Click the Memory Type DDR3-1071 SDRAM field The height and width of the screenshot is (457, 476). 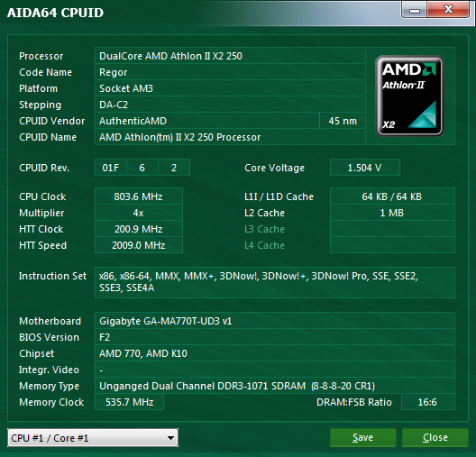click(x=275, y=386)
